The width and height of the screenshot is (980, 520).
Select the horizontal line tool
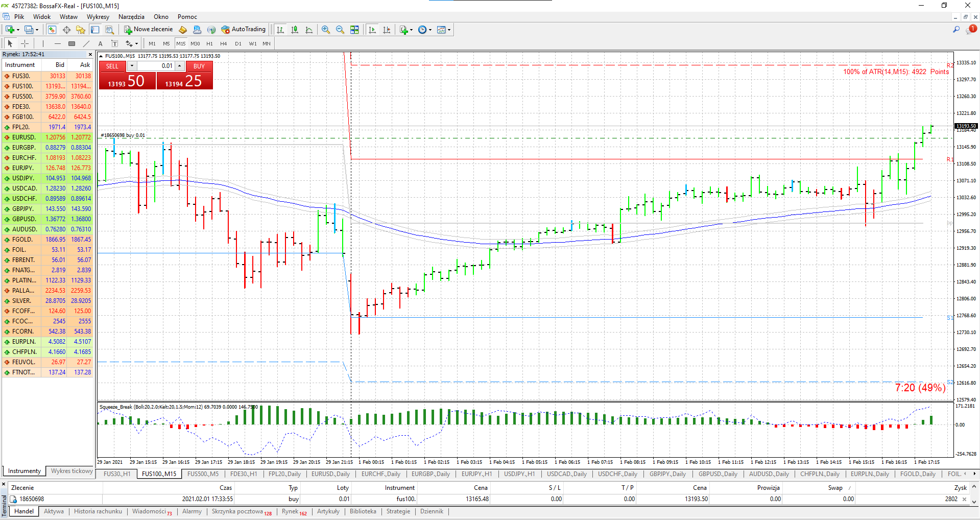[x=58, y=43]
